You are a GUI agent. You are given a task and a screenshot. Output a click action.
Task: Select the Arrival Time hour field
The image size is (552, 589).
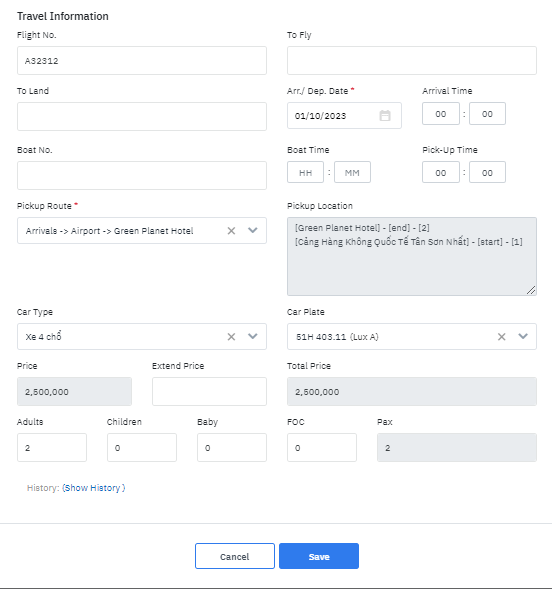pyautogui.click(x=440, y=113)
